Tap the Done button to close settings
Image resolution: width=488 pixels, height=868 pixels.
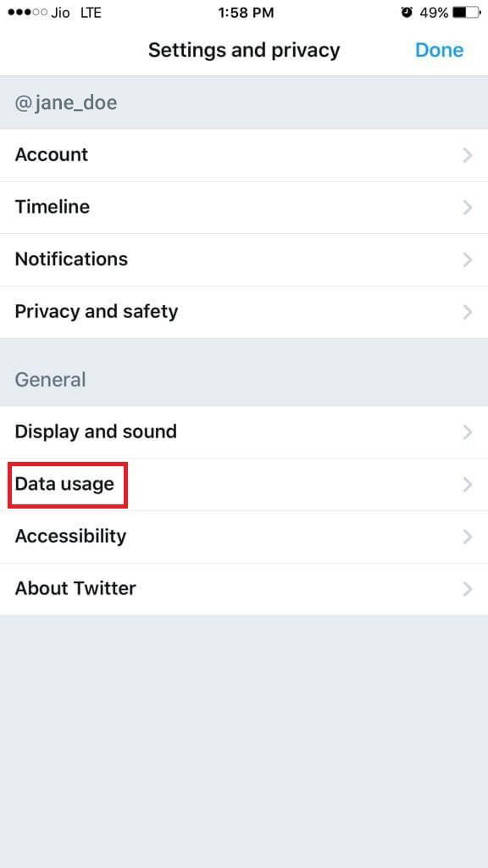point(439,50)
